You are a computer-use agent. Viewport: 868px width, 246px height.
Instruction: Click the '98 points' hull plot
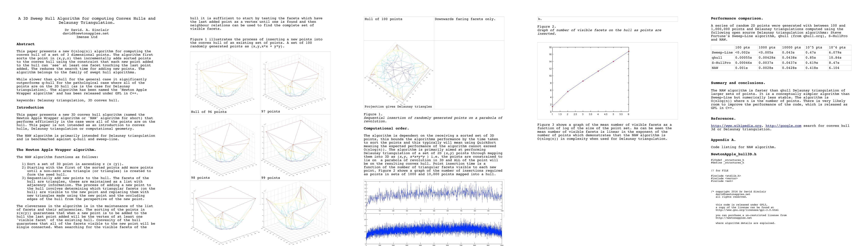click(225, 146)
